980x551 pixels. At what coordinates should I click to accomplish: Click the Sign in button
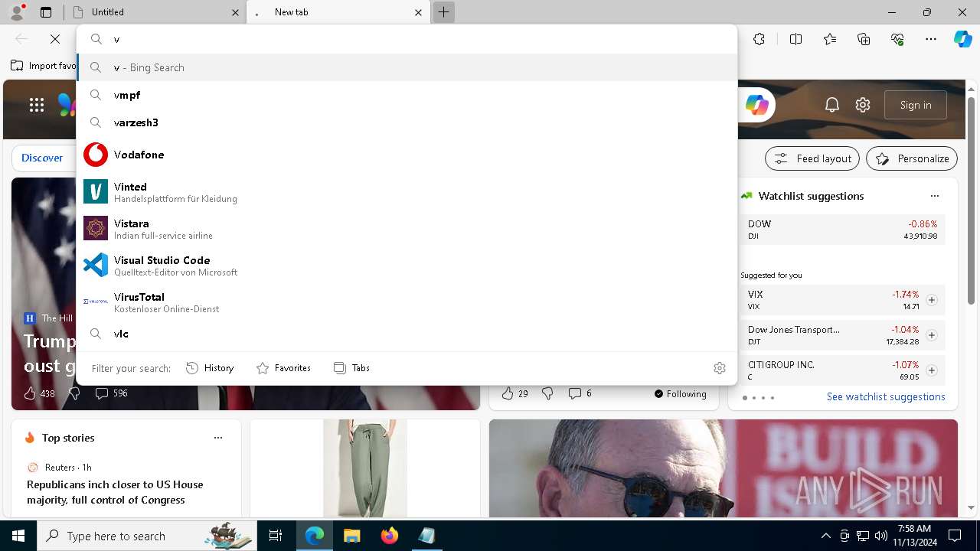916,105
